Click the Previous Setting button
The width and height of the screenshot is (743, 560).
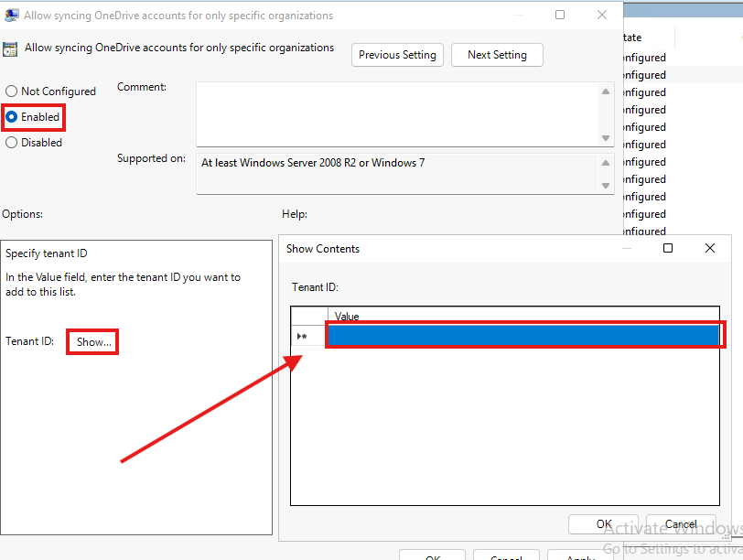pos(397,55)
